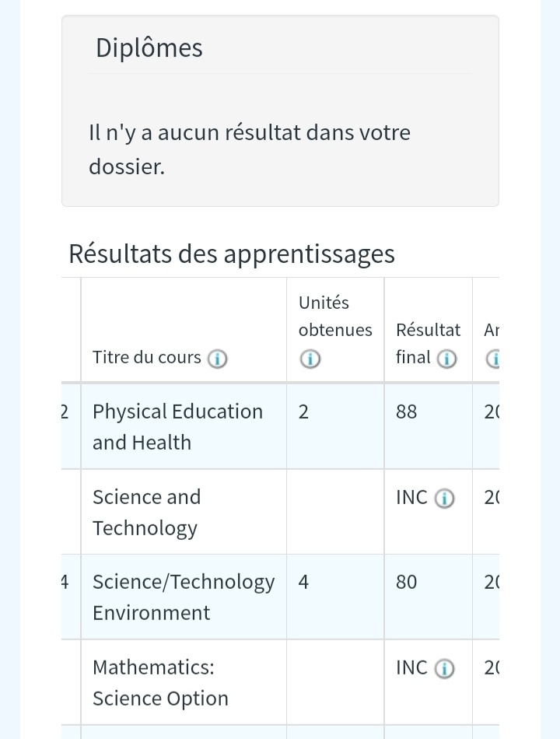This screenshot has height=739, width=560.
Task: Click the 4 units cell for Science/Technology Environment
Action: tap(304, 583)
